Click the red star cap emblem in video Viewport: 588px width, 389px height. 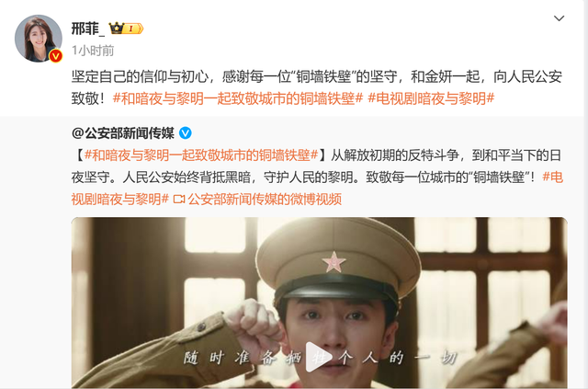(334, 262)
